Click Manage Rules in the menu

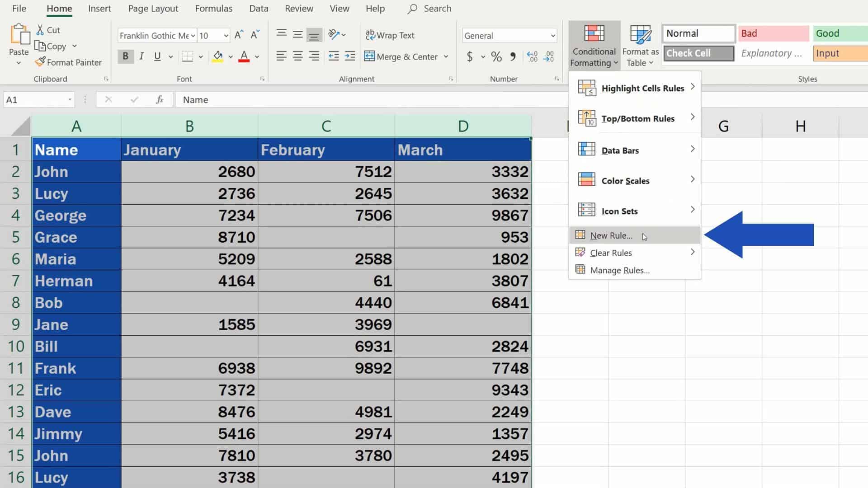(620, 270)
